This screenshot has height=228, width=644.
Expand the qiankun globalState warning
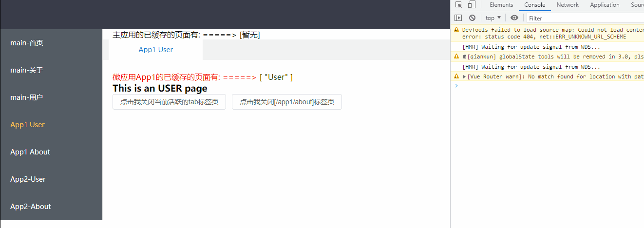[464, 57]
